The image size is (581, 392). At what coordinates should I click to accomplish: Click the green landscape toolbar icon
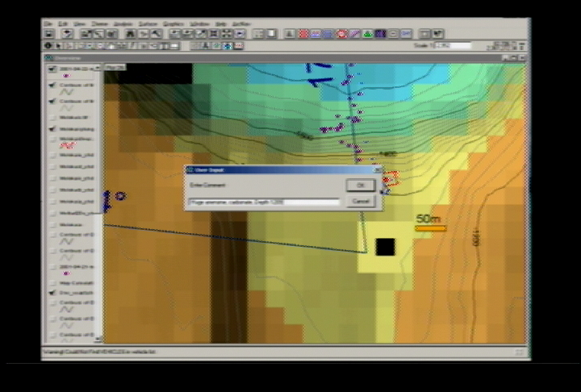367,34
